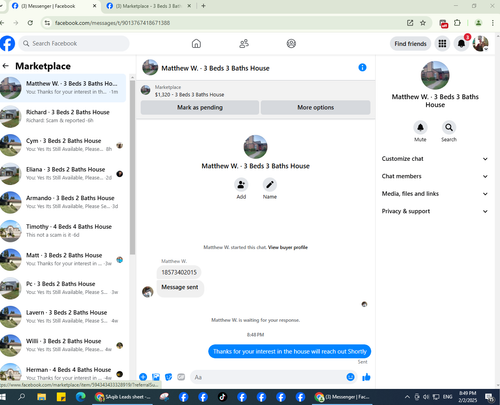Open the Friends icon in top navigation
This screenshot has height=405, width=500.
244,43
